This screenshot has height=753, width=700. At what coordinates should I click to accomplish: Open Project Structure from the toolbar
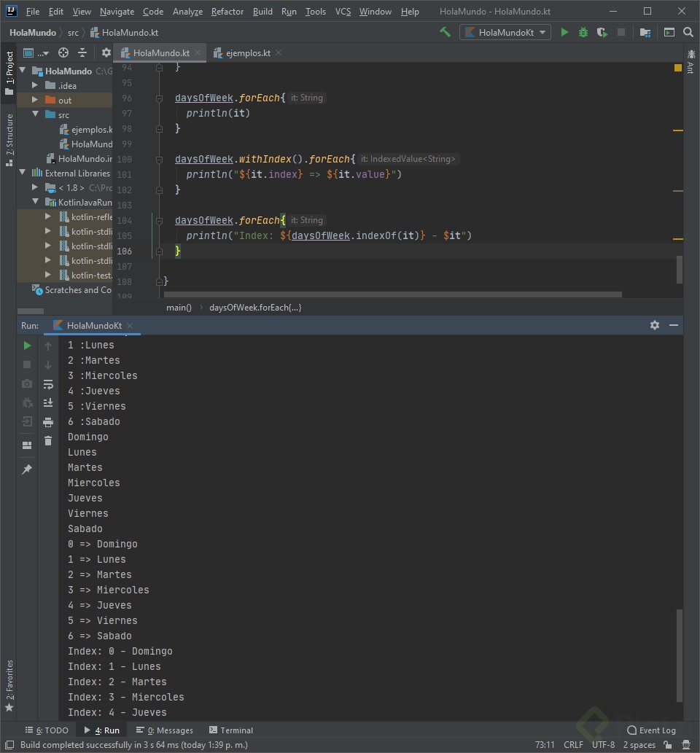coord(645,32)
